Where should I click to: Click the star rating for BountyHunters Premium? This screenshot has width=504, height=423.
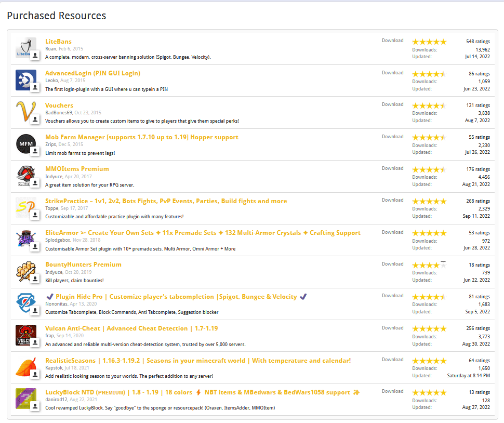pos(429,266)
